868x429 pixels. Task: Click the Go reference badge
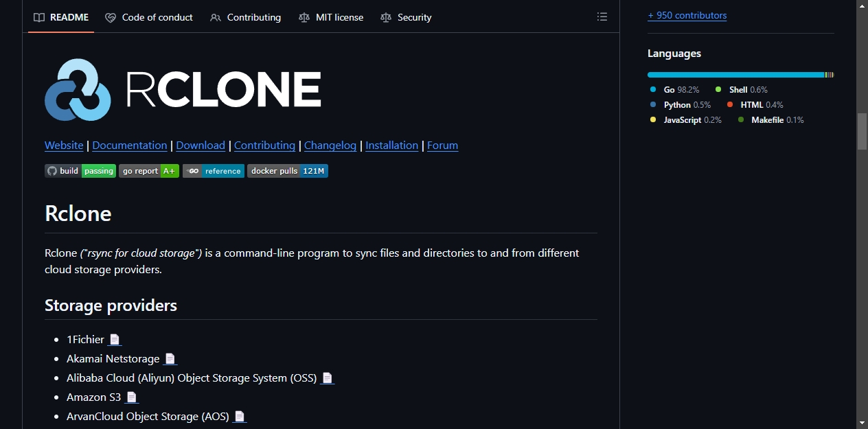214,171
